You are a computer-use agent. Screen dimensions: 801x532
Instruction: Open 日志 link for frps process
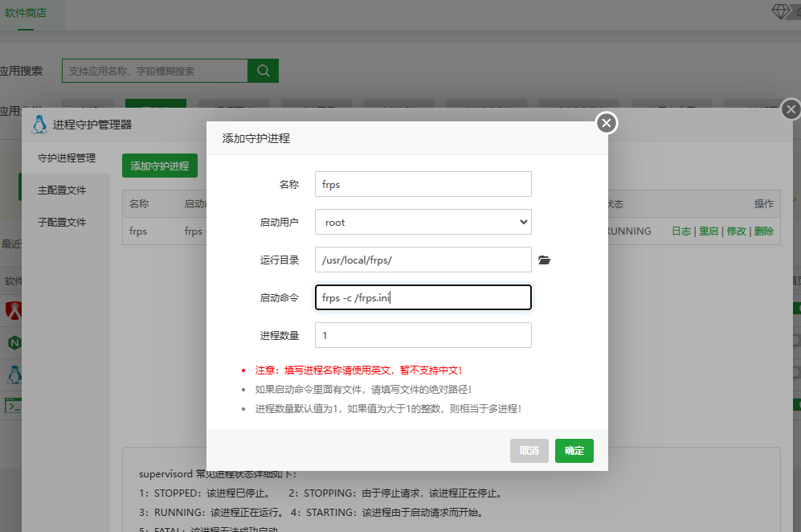tap(680, 231)
